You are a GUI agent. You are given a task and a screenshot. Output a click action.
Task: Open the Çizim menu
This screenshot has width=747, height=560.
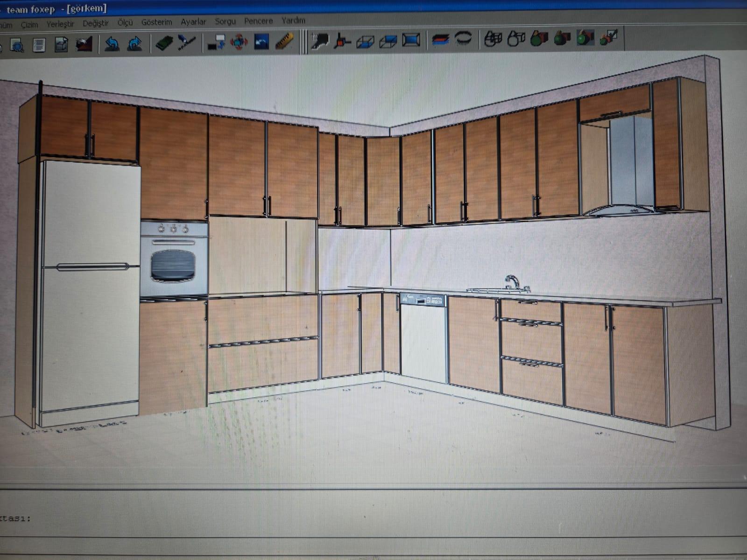[x=29, y=24]
